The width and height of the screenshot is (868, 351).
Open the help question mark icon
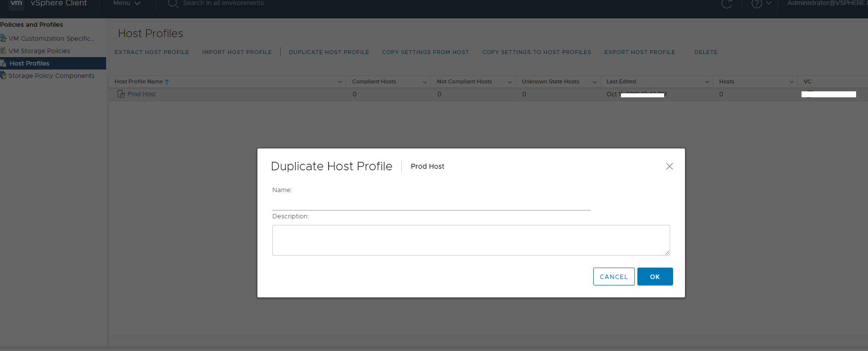tap(756, 3)
